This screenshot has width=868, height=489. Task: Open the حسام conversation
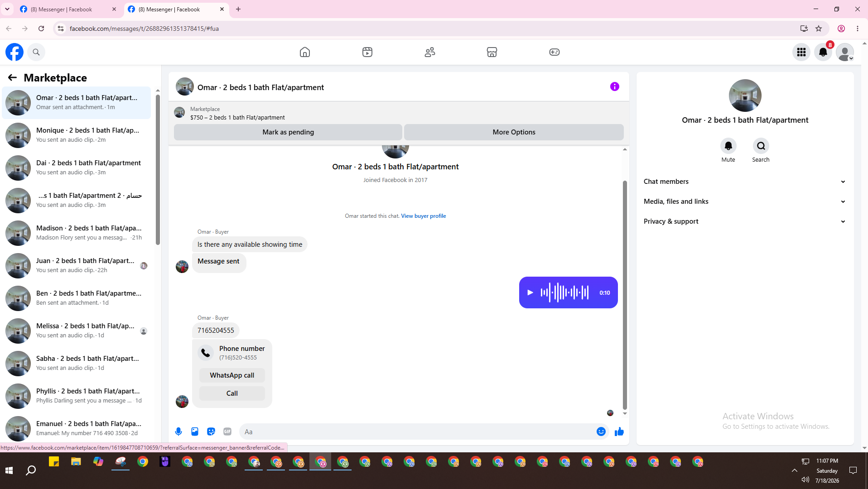click(x=77, y=201)
